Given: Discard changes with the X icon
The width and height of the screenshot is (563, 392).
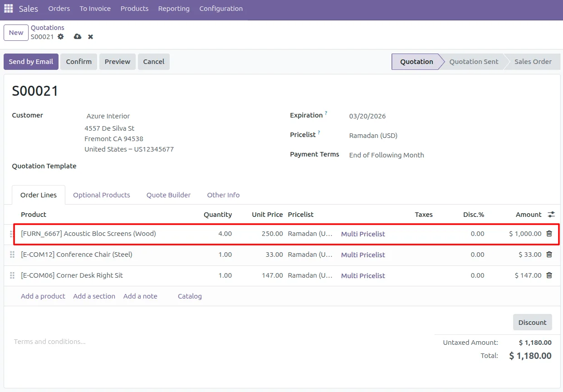Looking at the screenshot, I should 91,37.
